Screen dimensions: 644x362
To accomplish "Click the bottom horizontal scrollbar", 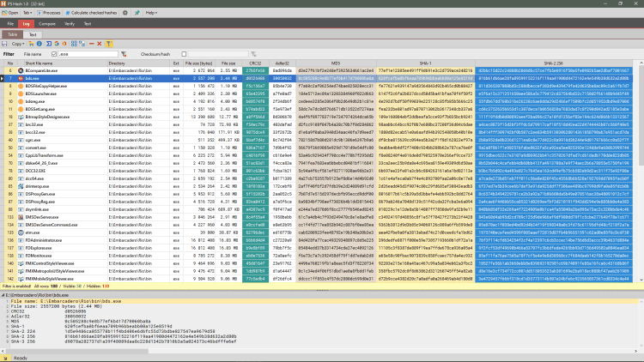I will 76,352.
